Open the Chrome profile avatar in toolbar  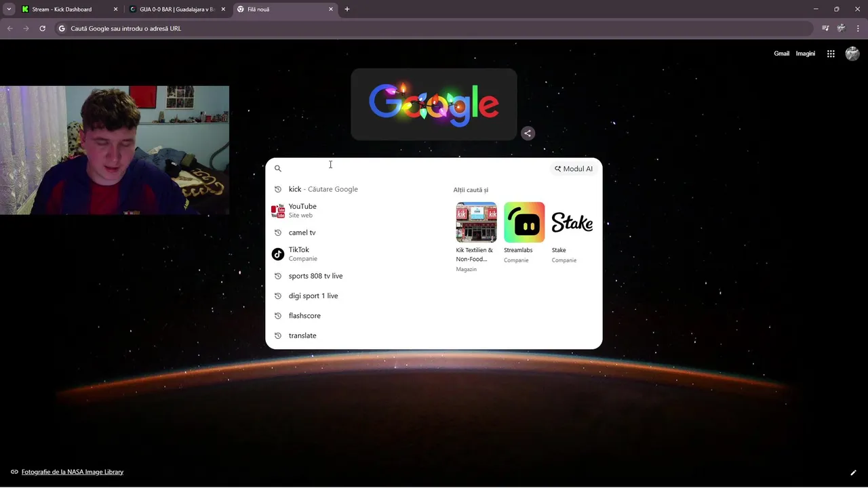pyautogui.click(x=842, y=28)
